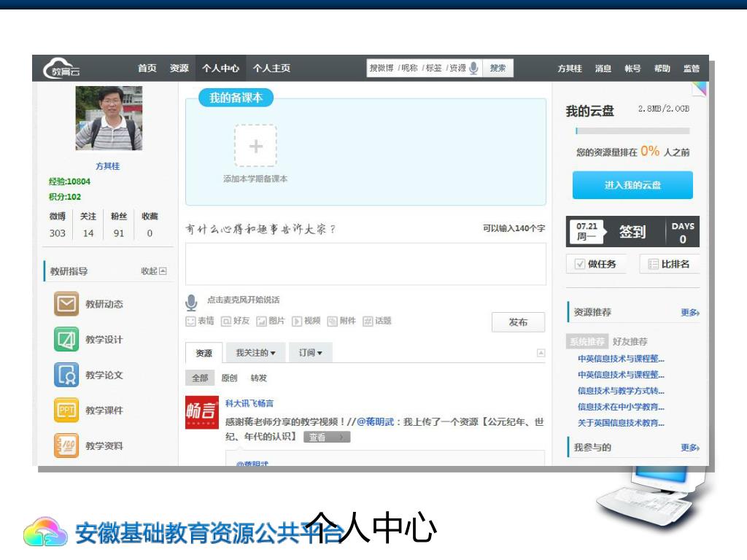Viewport: 747px width, 560px height.
Task: Open the 教学资料 orange icon
Action: tap(66, 446)
